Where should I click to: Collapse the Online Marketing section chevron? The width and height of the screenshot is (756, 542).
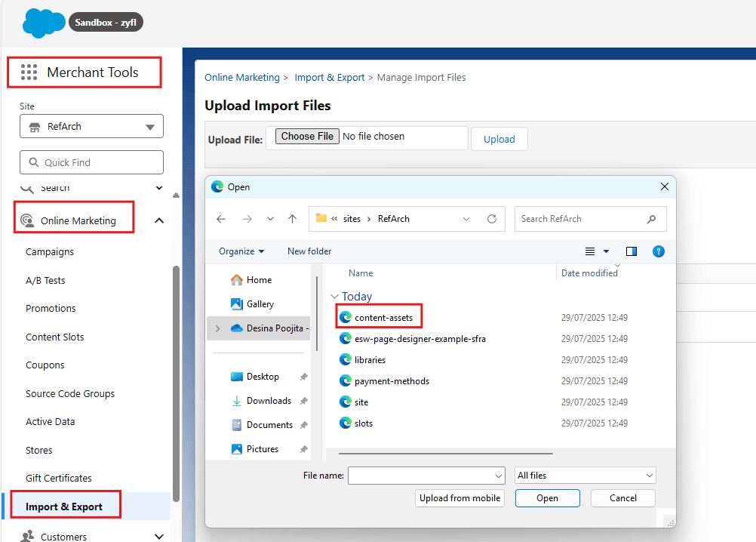[x=159, y=221]
